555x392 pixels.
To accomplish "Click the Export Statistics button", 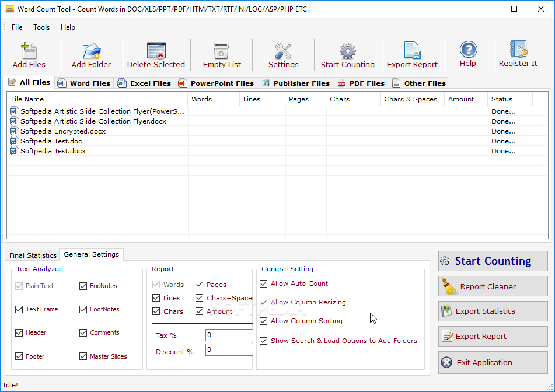I will click(x=493, y=311).
